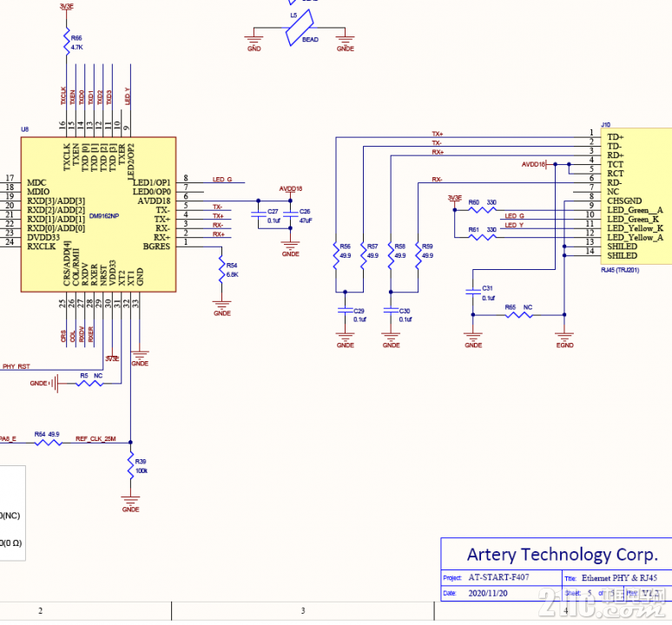Select the R59 49.9 resistor symbol

(x=418, y=256)
